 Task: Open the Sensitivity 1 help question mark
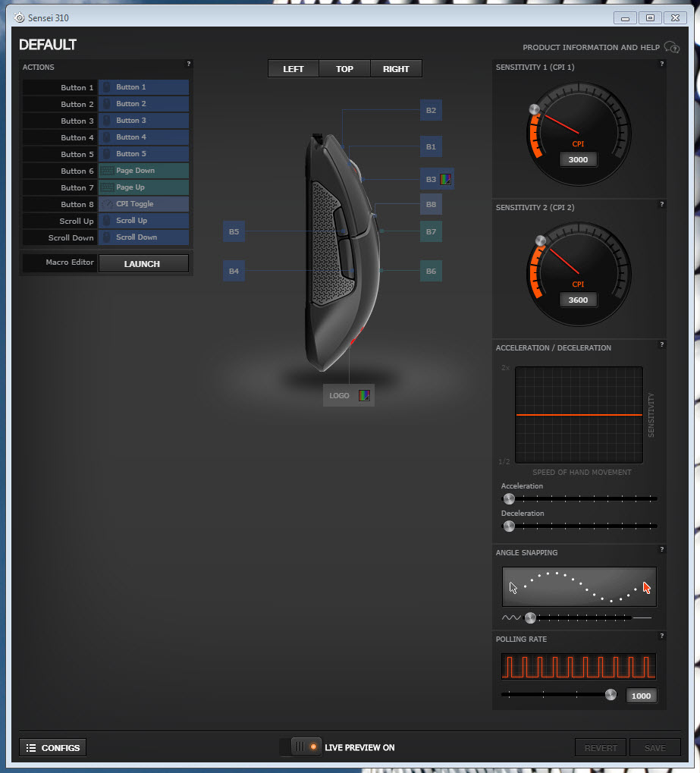click(661, 64)
